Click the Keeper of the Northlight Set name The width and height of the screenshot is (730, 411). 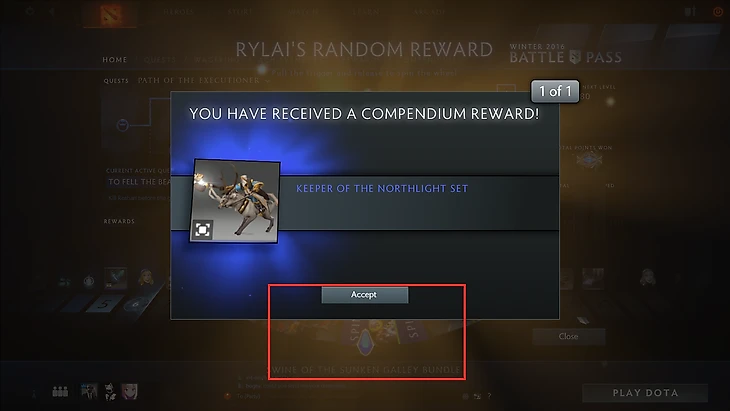(382, 189)
